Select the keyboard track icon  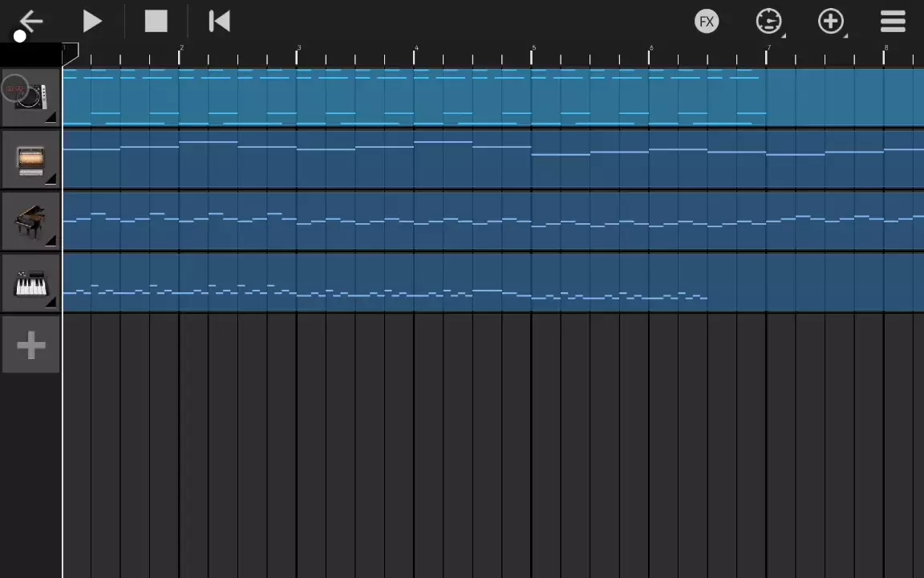[30, 283]
